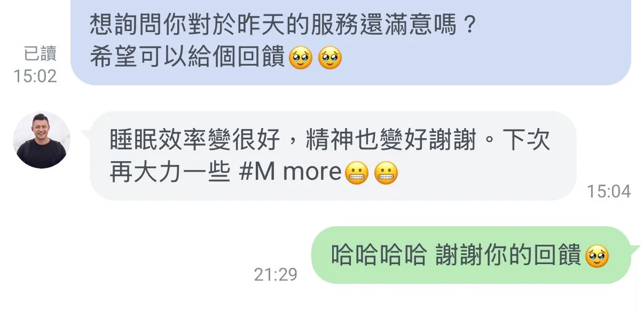The height and width of the screenshot is (310, 644).
Task: Click the 21:29 timestamp
Action: coord(276,274)
